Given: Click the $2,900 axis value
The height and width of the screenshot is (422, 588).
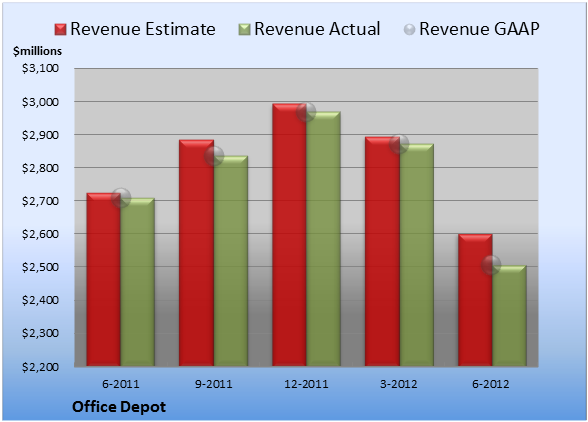Looking at the screenshot, I should point(40,135).
